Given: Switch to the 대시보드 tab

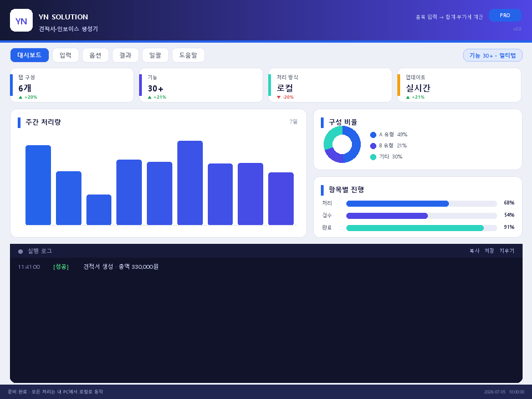Looking at the screenshot, I should [29, 55].
